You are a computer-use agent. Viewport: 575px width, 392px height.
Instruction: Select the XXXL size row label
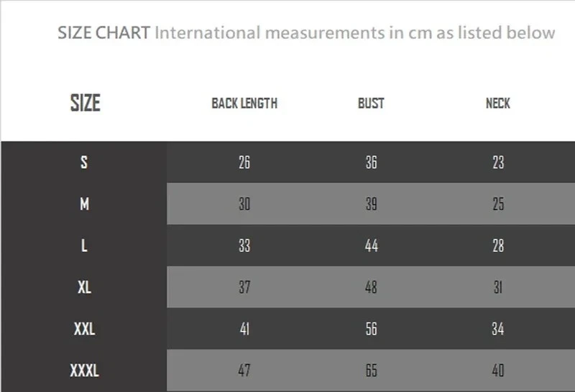[84, 371]
